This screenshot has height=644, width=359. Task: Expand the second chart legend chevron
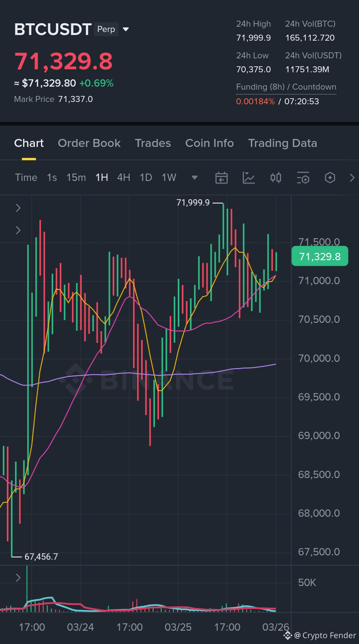tap(18, 230)
